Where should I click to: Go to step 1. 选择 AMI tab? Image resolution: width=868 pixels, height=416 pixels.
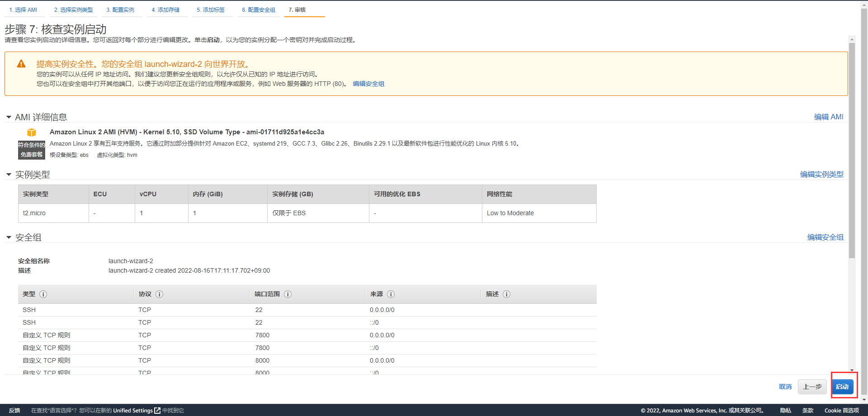[23, 10]
